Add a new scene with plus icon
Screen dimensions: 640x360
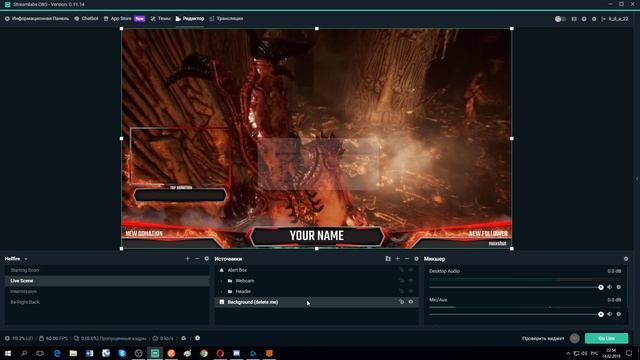click(187, 259)
